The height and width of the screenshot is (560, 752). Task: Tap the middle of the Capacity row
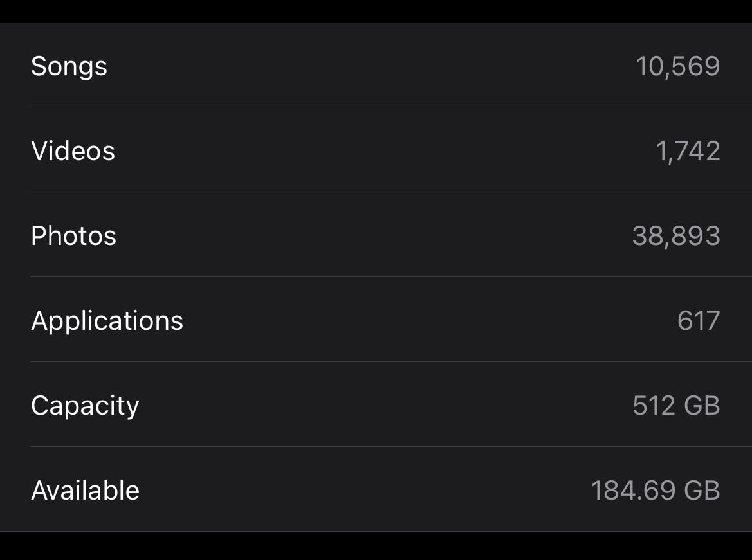click(376, 404)
